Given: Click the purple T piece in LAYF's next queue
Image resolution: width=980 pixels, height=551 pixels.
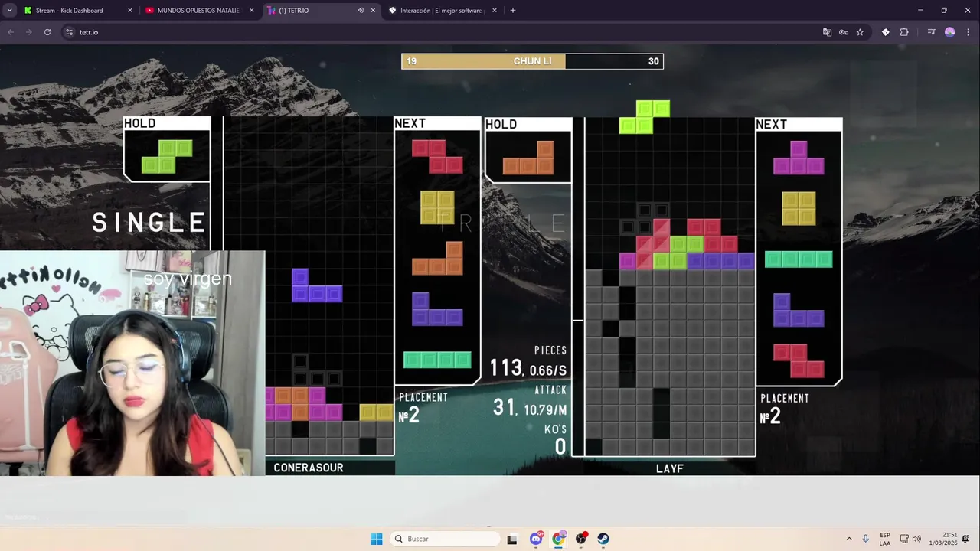Looking at the screenshot, I should [x=799, y=158].
